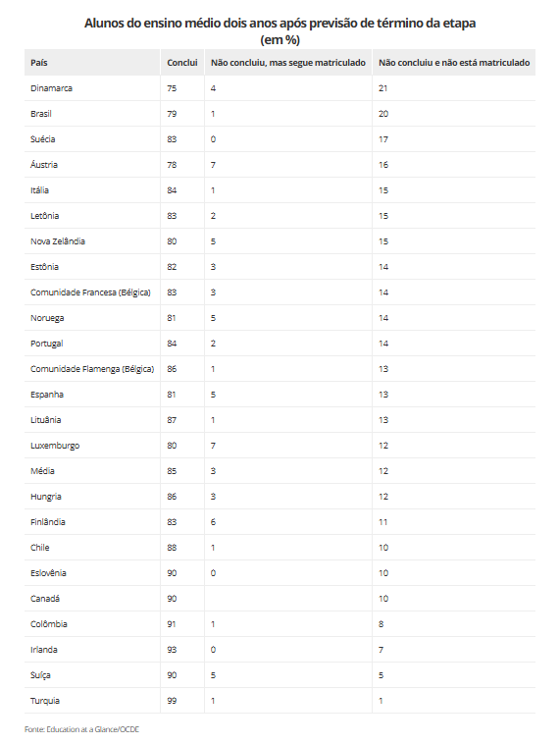
Task: Select the Canadá country cell
Action: click(45, 599)
